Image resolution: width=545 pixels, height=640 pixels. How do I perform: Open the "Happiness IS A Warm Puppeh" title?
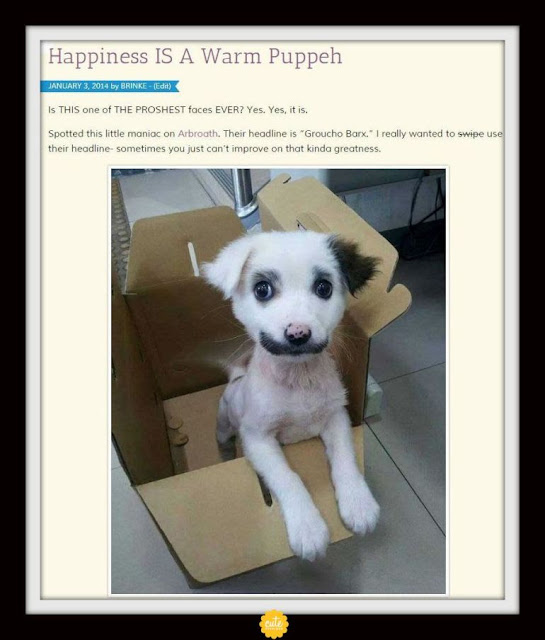(x=195, y=57)
